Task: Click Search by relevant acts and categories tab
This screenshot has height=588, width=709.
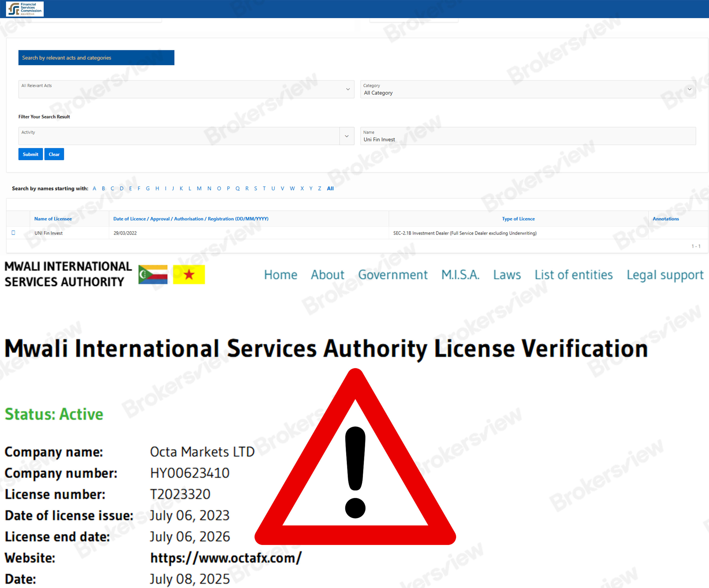Action: tap(96, 58)
